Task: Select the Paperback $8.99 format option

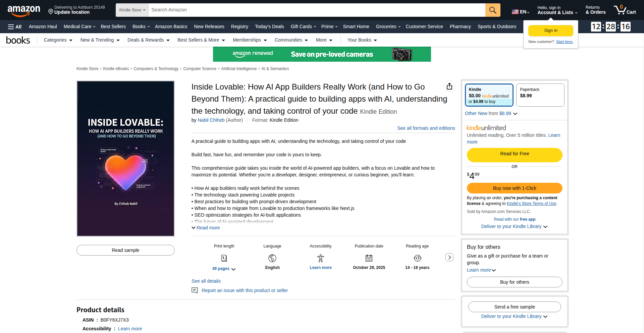Action: tap(540, 95)
